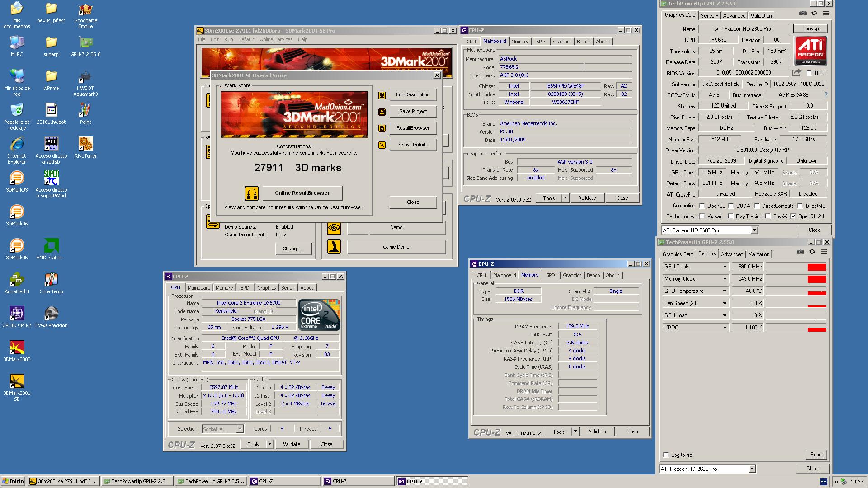Expand the GPU Clock sensor dropdown
Screen dimensions: 868x488
click(x=725, y=267)
